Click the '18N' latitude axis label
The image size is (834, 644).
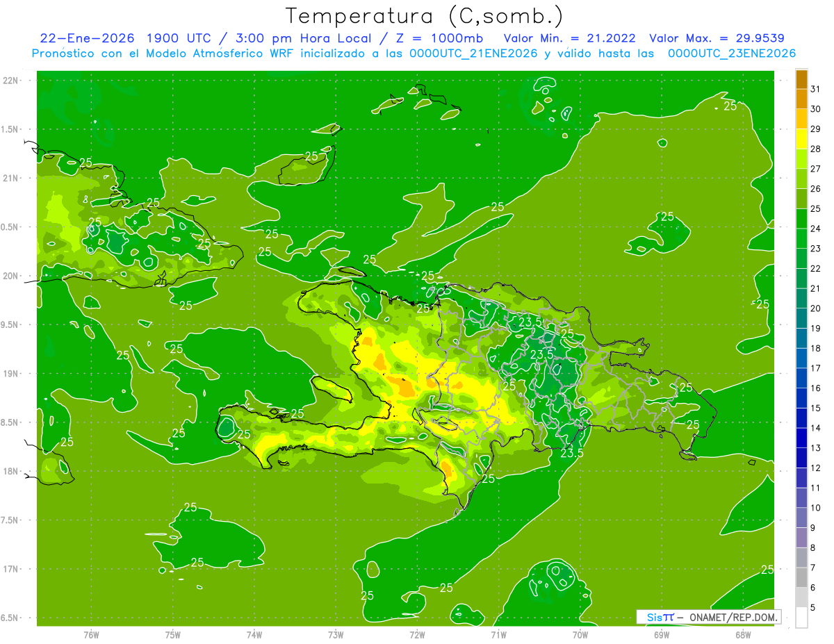coord(10,471)
